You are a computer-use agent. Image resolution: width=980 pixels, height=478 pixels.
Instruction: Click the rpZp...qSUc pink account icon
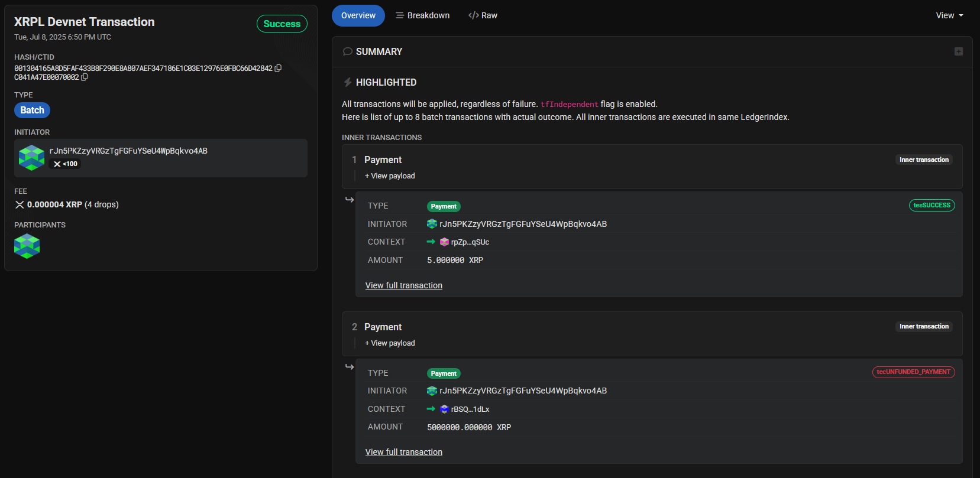pyautogui.click(x=444, y=242)
